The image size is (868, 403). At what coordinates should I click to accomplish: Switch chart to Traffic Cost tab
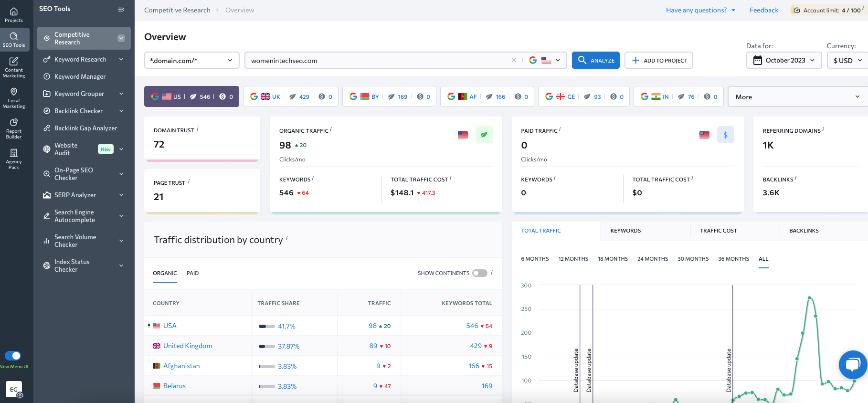[718, 231]
